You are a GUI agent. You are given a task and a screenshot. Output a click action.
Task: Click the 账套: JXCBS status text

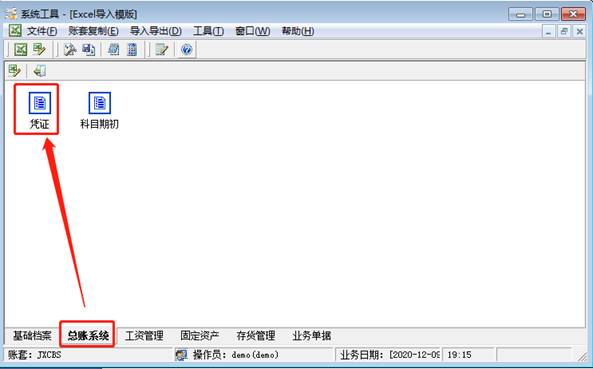34,355
